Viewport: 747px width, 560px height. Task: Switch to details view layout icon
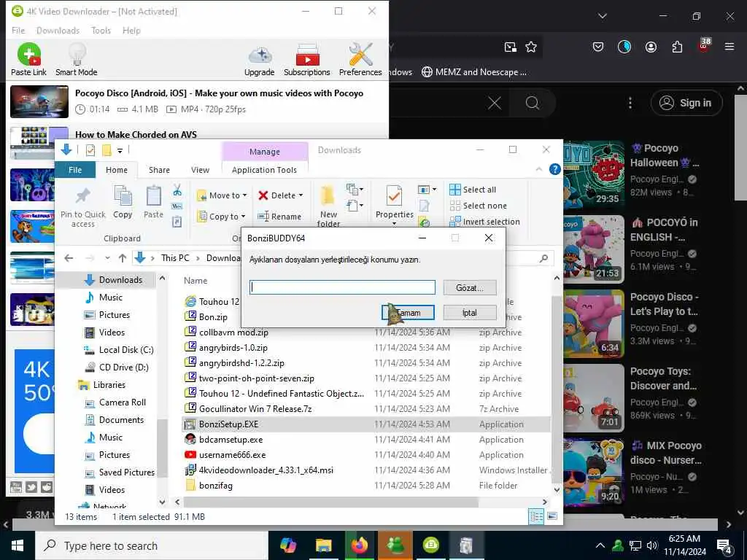tap(536, 517)
